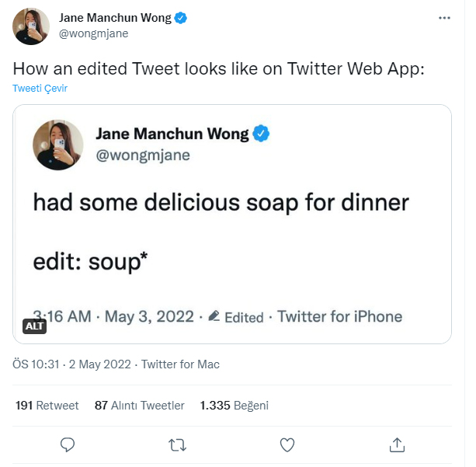Click the profile photo inside the screenshot
The image size is (476, 467).
click(57, 144)
